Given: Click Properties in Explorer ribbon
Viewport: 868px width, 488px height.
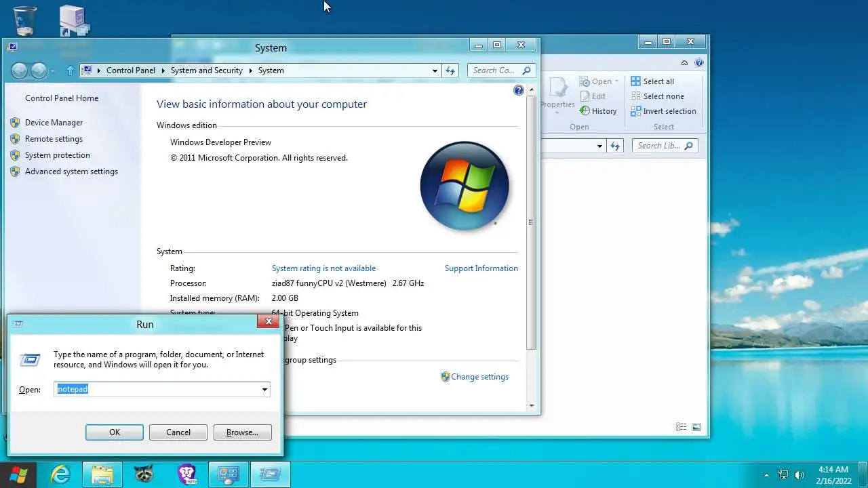Looking at the screenshot, I should click(557, 95).
